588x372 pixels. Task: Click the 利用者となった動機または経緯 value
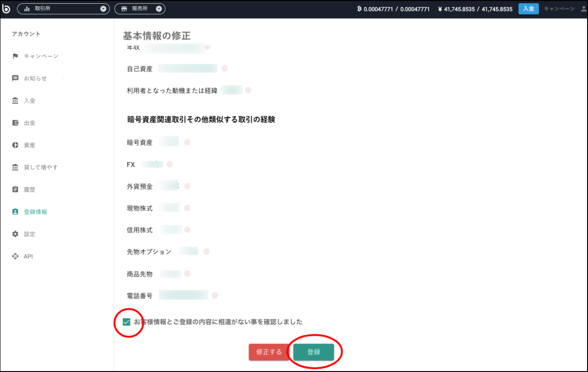pyautogui.click(x=232, y=90)
